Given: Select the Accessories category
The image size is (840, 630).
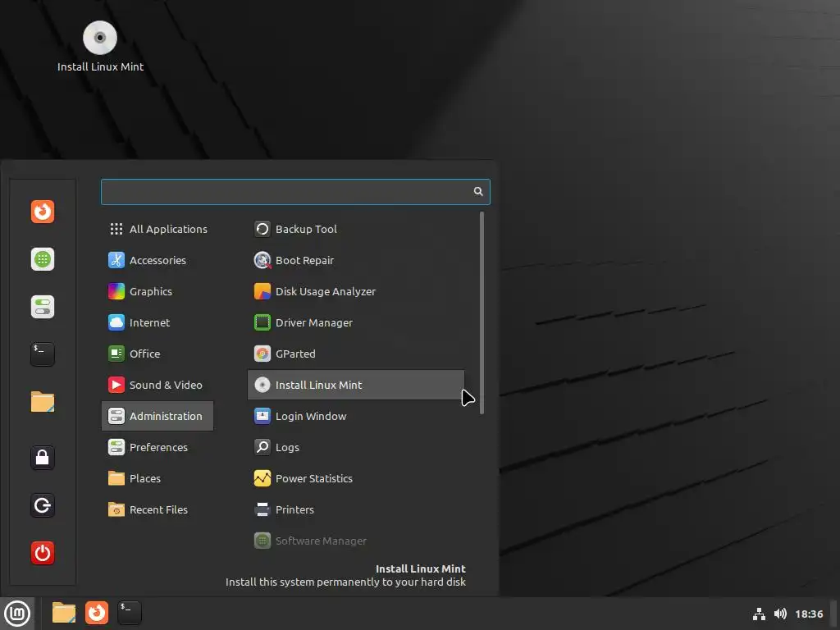Looking at the screenshot, I should click(157, 260).
